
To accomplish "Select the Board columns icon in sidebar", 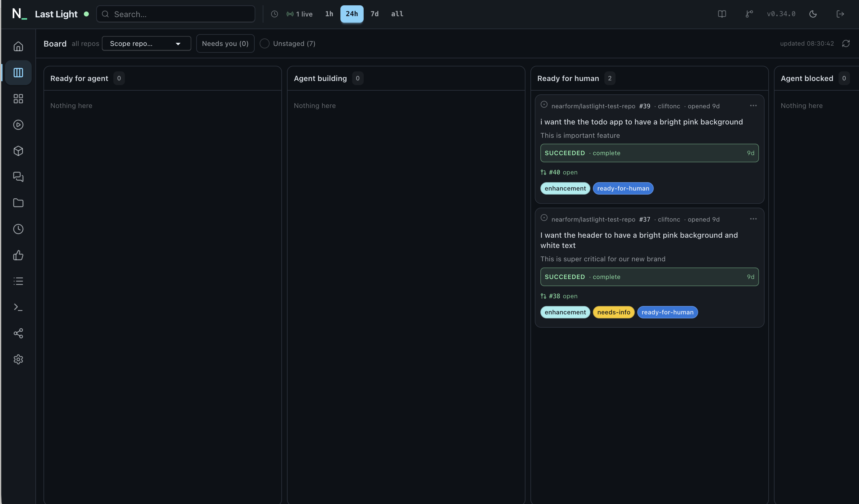I will pos(18,73).
